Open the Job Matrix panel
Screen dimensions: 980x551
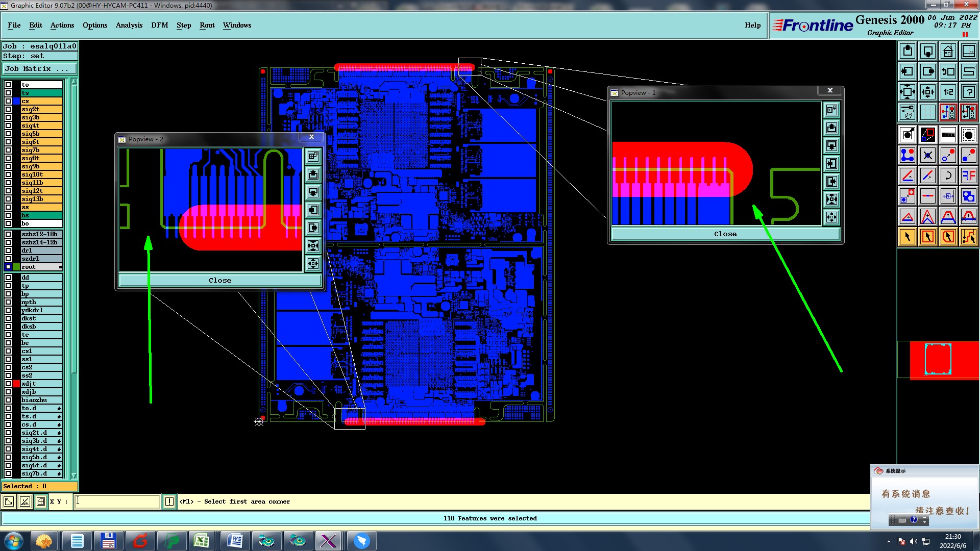[x=39, y=69]
